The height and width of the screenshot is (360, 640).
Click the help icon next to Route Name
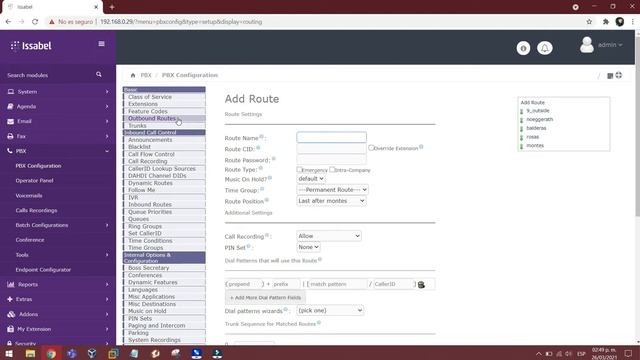(262, 137)
